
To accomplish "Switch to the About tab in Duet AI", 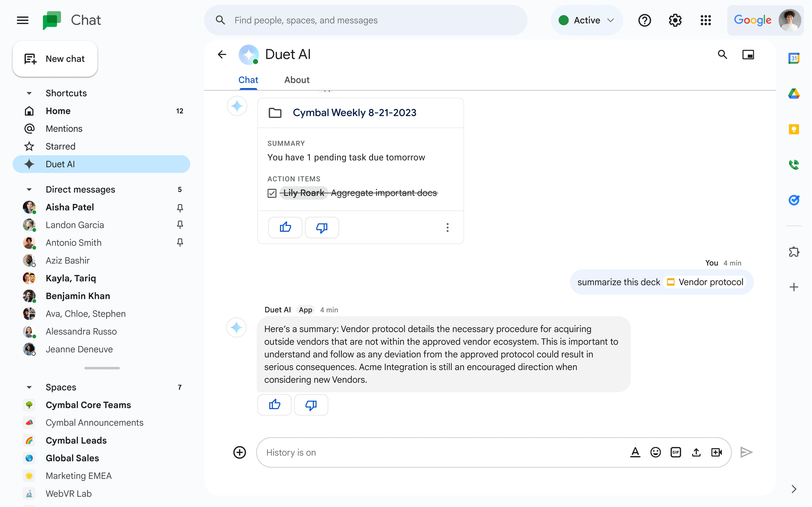I will (296, 79).
